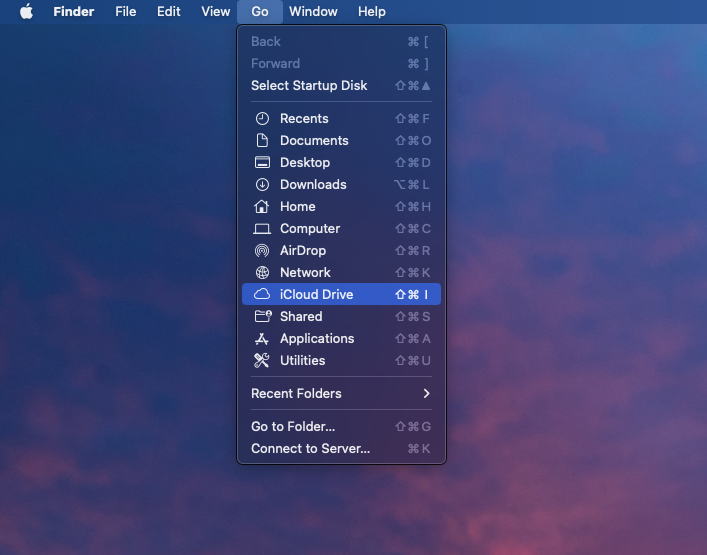Select the Computer label
The height and width of the screenshot is (555, 707).
(310, 229)
